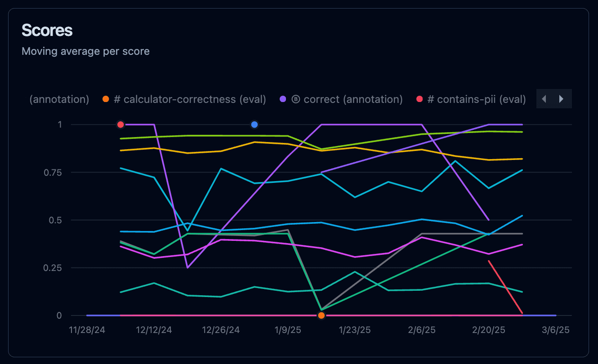Click the red highlighted data point near 12/5
The width and height of the screenshot is (598, 364).
point(120,124)
